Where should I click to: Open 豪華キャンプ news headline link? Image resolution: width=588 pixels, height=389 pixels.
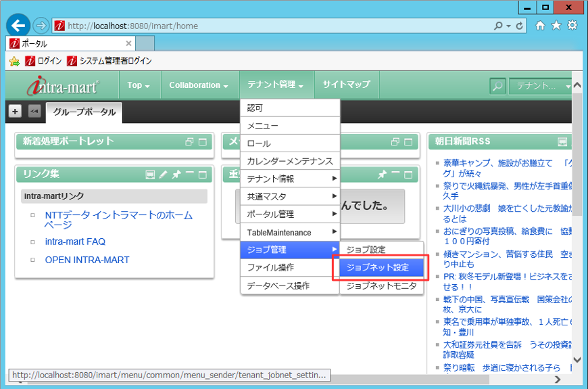coord(507,168)
